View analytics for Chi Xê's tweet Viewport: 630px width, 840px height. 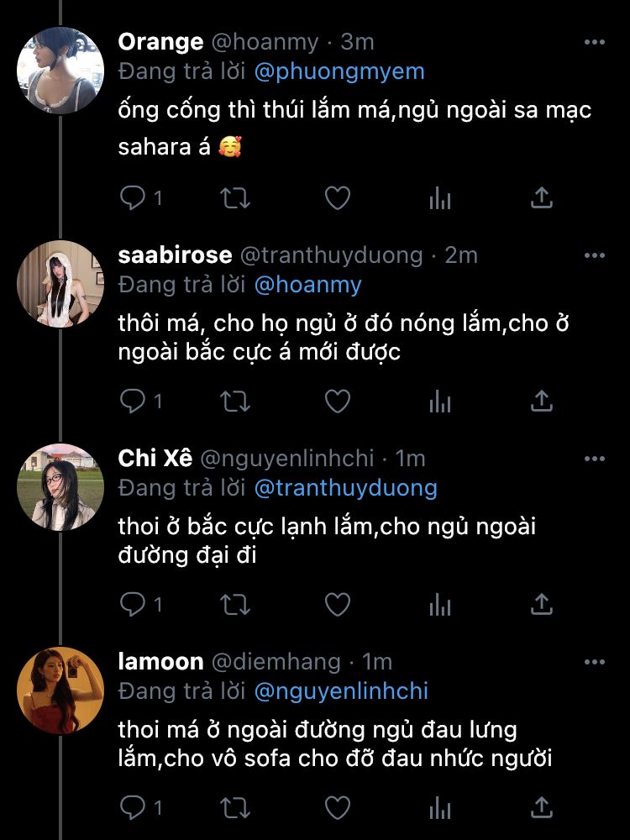click(x=439, y=606)
